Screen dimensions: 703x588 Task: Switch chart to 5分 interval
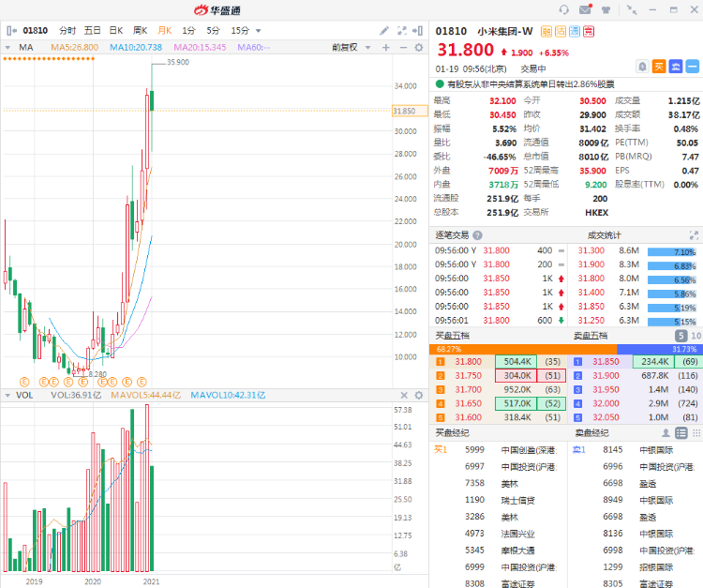click(213, 31)
